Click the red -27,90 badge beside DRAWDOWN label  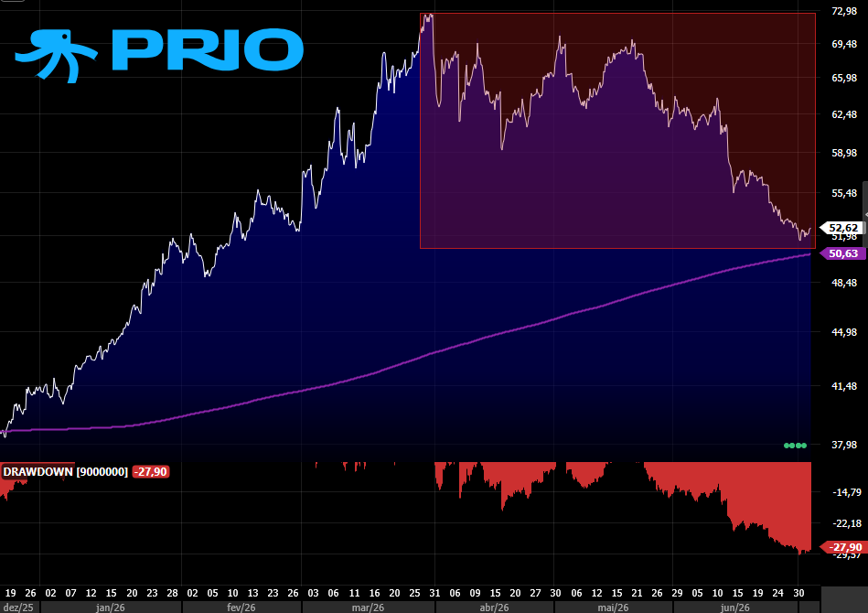click(151, 472)
